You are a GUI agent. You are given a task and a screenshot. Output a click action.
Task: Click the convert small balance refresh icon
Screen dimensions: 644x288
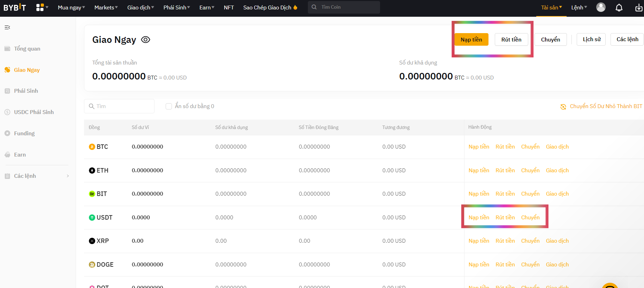click(563, 107)
